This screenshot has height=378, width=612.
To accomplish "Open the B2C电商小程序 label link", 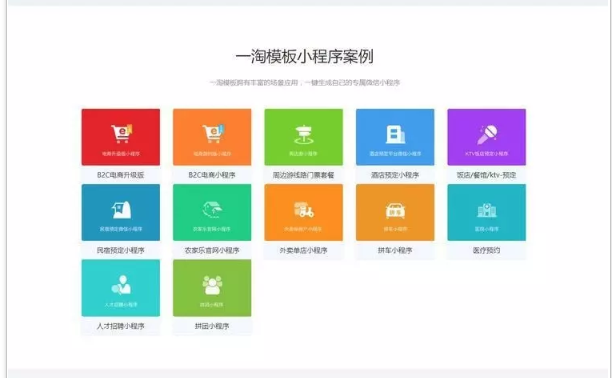I will [x=212, y=175].
